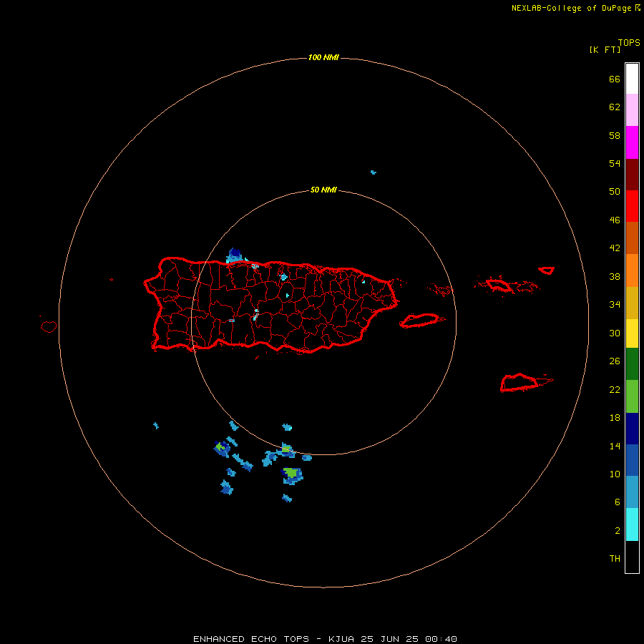Click the '66' legend value

click(x=615, y=79)
